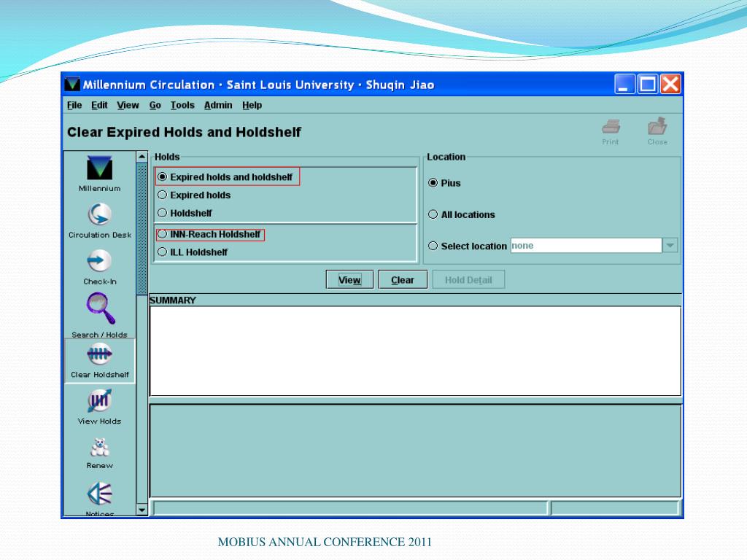Click sidebar scrollbar up arrow
The height and width of the screenshot is (560, 747).
click(142, 157)
